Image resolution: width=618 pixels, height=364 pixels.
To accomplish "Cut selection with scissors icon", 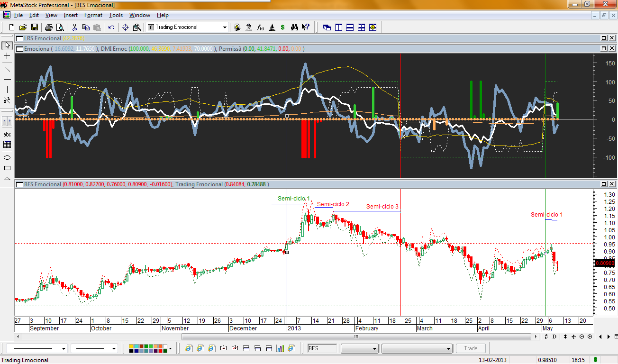I will point(74,27).
